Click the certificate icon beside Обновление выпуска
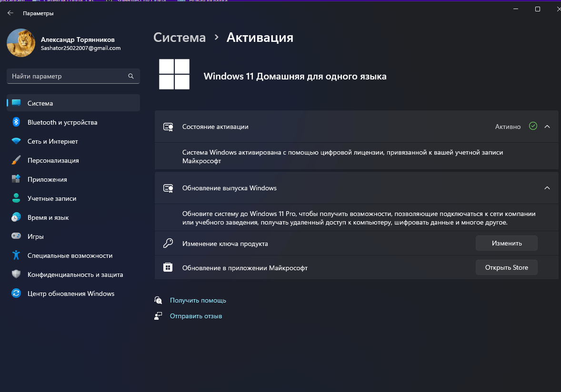The image size is (561, 392). [x=168, y=188]
